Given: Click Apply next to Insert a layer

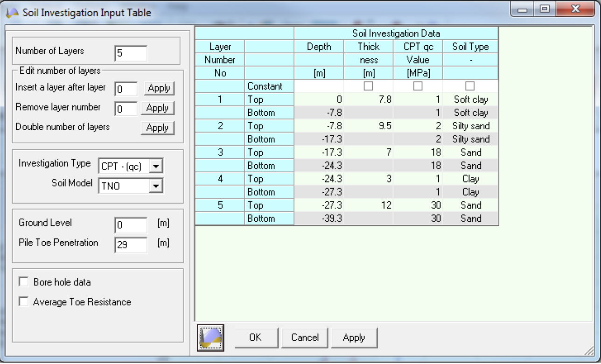Looking at the screenshot, I should coord(159,88).
